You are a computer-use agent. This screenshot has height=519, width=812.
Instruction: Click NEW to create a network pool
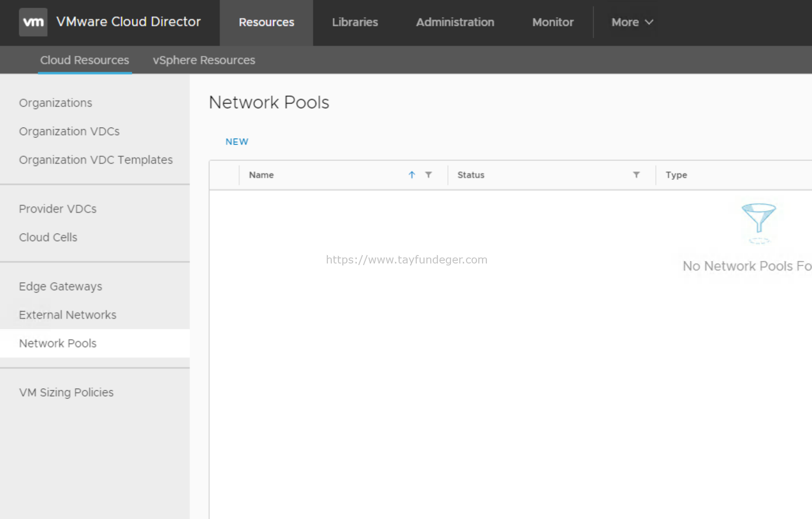pos(237,141)
